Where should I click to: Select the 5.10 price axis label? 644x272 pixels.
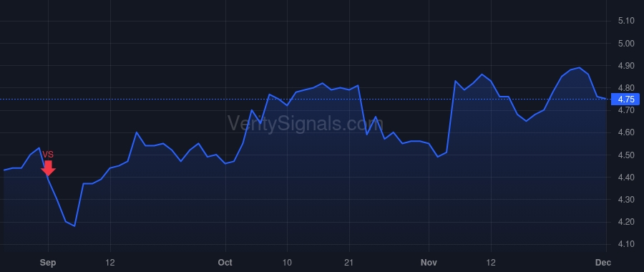tap(626, 21)
